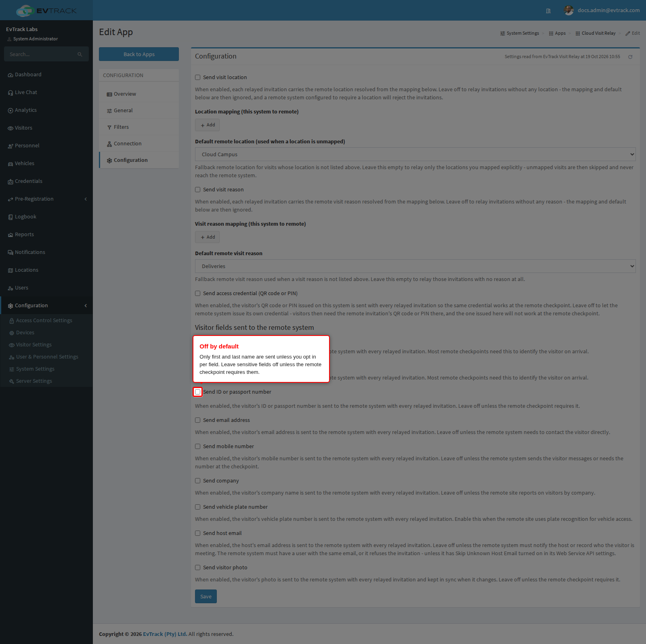The height and width of the screenshot is (644, 646).
Task: Open Access Control Settings submenu item
Action: tap(44, 321)
